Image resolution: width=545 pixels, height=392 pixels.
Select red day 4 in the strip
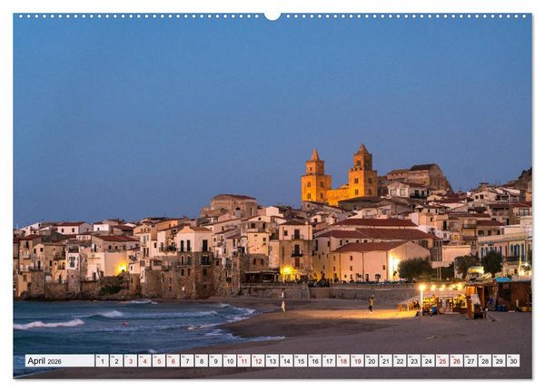click(x=145, y=361)
